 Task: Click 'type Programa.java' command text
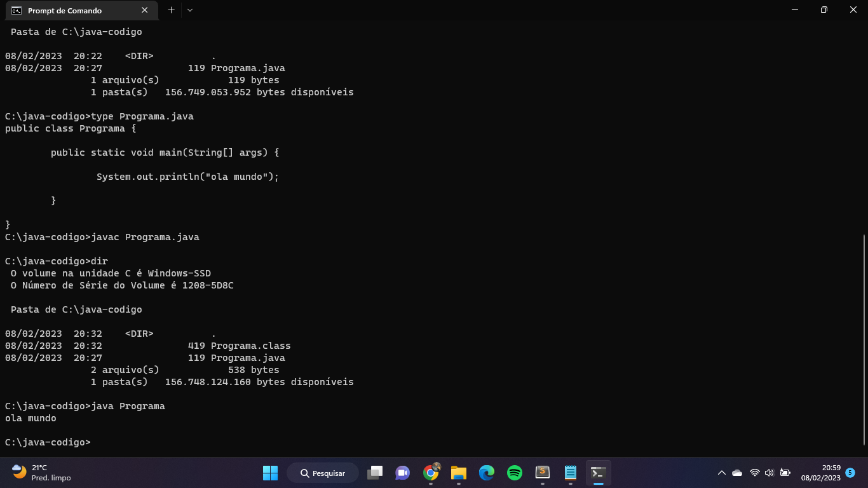[x=142, y=116]
